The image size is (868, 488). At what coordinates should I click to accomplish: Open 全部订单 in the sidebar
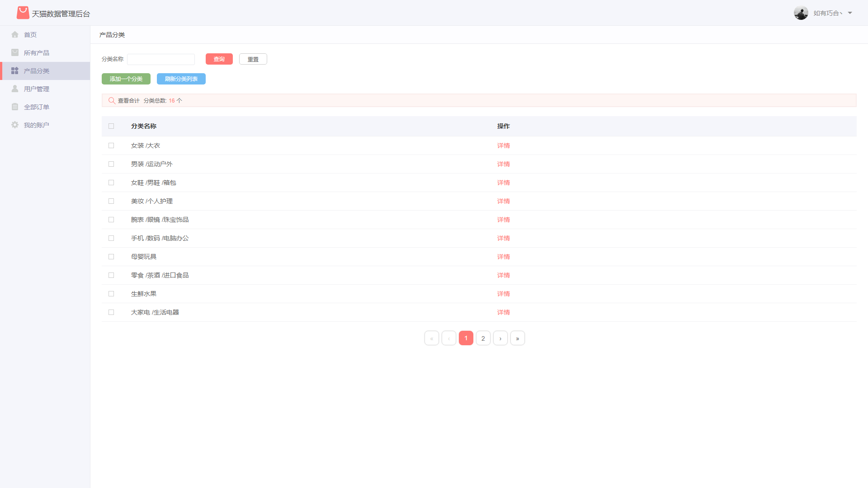[45, 107]
